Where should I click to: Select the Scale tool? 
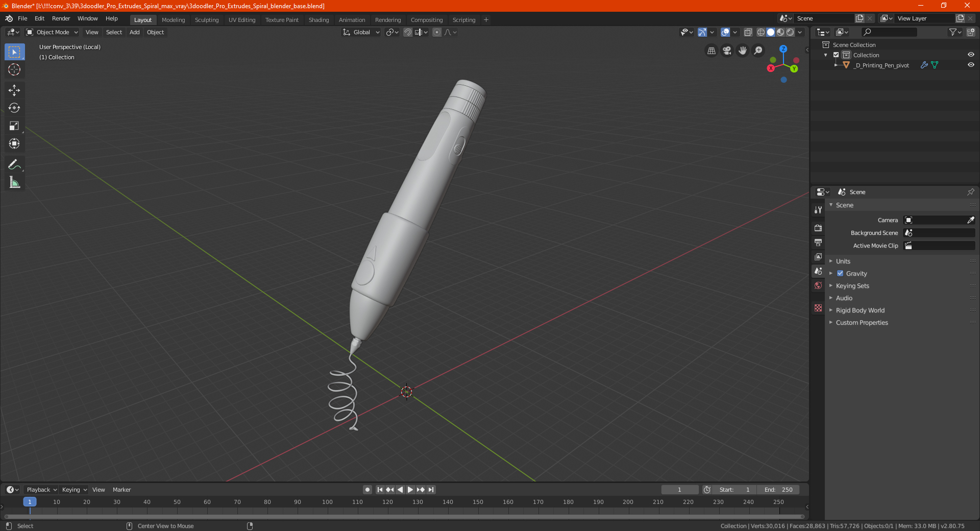(x=14, y=126)
